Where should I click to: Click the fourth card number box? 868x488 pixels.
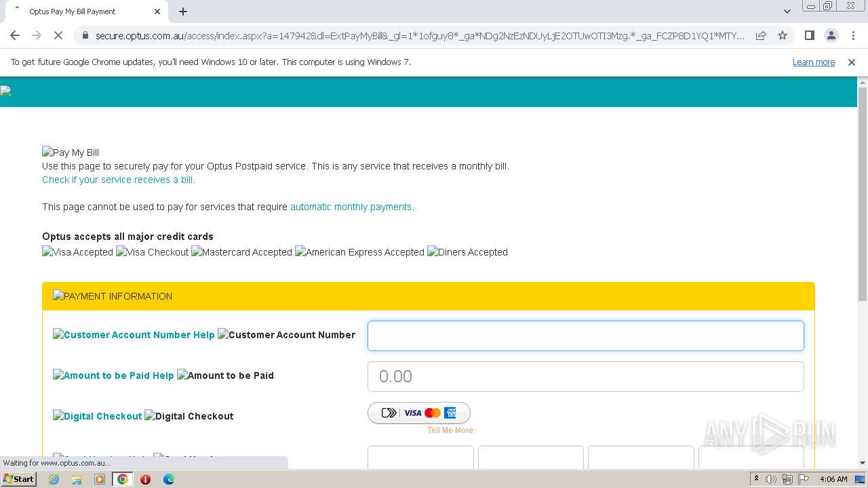(x=751, y=457)
